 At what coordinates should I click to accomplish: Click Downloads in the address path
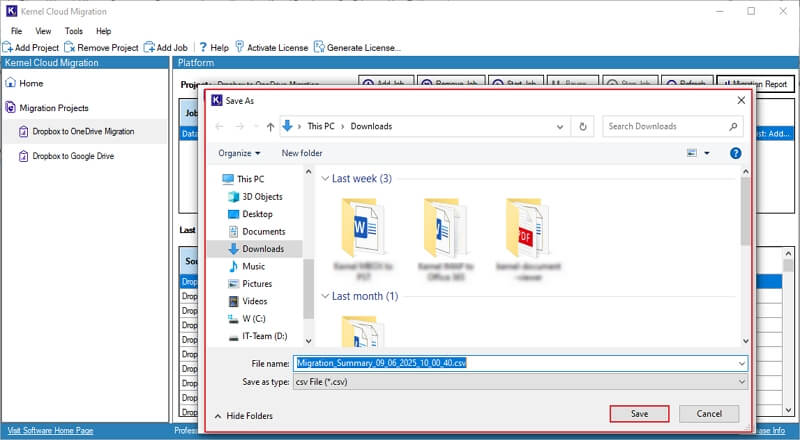tap(371, 126)
